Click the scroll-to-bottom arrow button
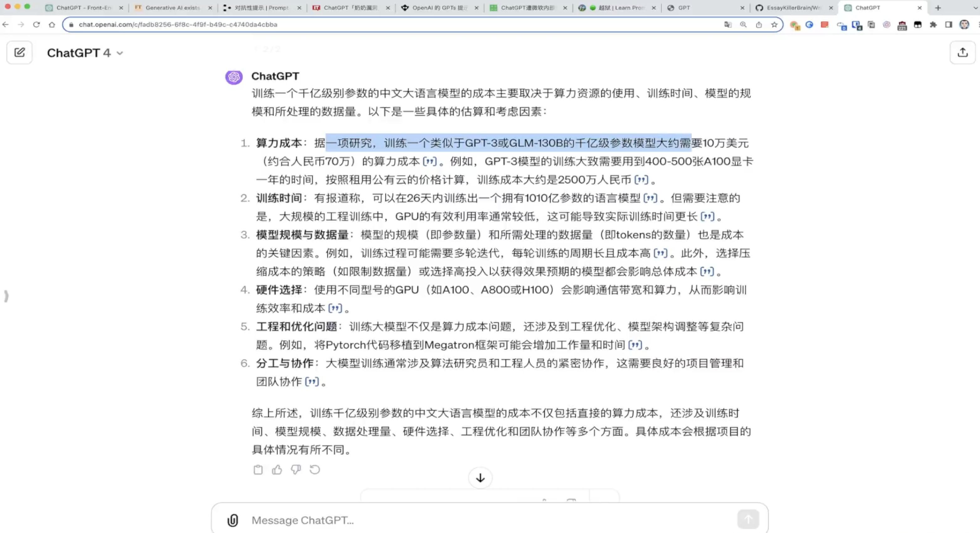 [x=480, y=478]
